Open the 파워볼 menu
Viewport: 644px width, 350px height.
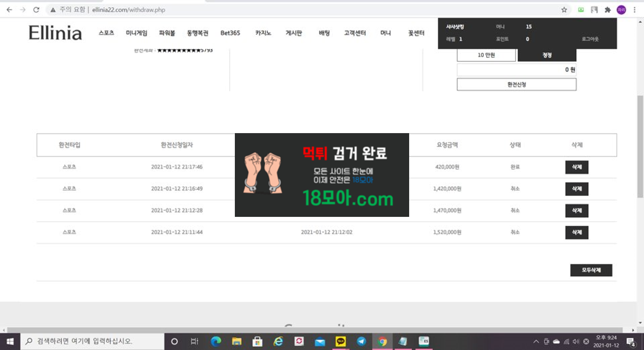pos(167,33)
